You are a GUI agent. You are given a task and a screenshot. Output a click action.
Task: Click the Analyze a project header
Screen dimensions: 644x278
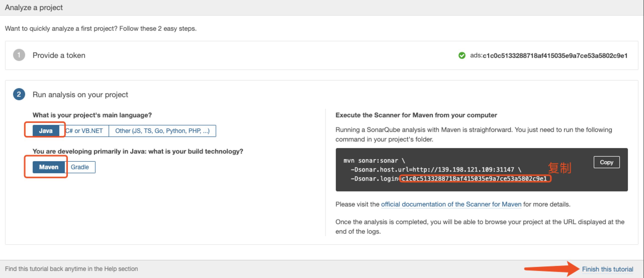click(34, 8)
